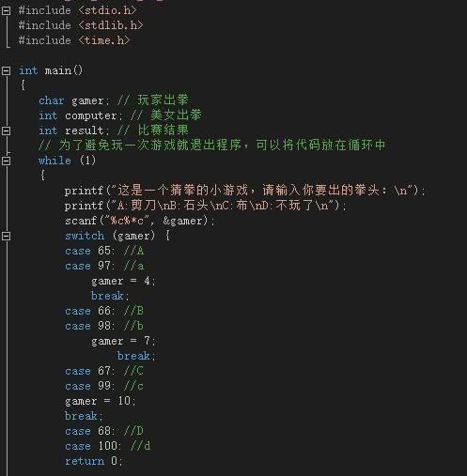Click the scanf("%c%*c", &gamer) line
This screenshot has width=467, height=476.
coord(140,221)
